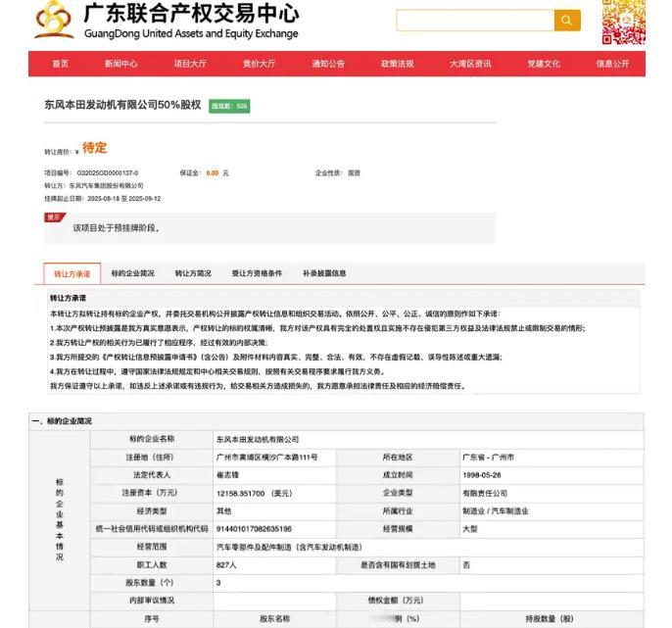Click the red 提示 label tag

[x=54, y=217]
